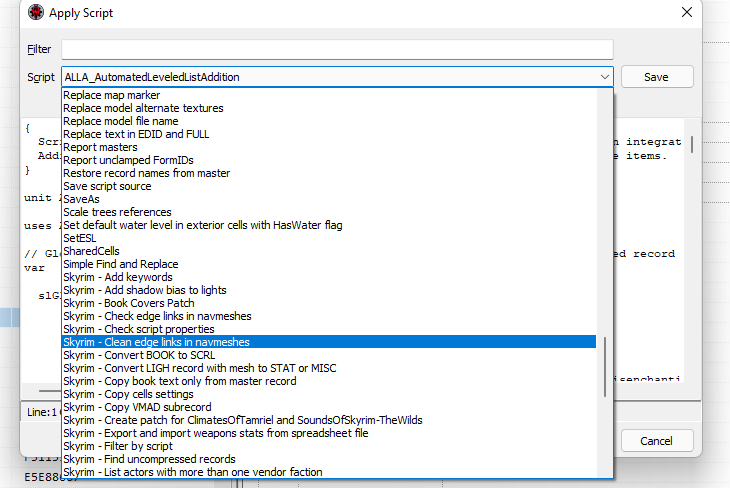Pick 'Skyrim - Convert BOOK to SCRL'
730x488 pixels.
pos(329,355)
